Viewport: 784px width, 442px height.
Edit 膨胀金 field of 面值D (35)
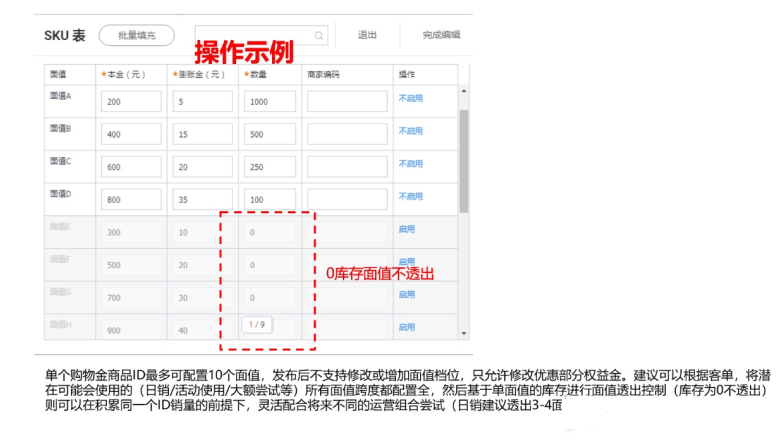(x=202, y=200)
